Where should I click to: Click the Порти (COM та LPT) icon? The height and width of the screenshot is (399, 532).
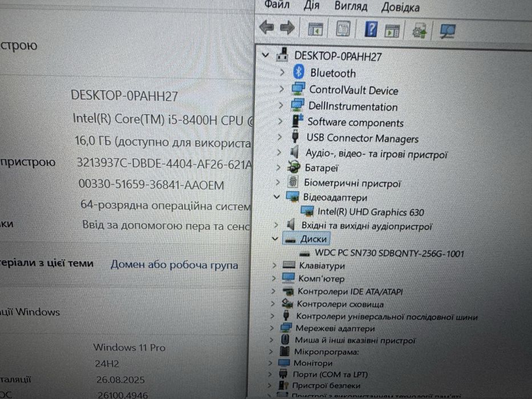pos(283,374)
